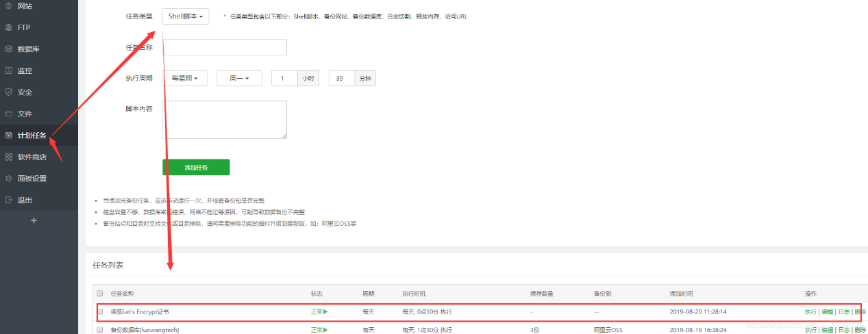
Task: Open the 每星期 cycle dropdown
Action: tap(185, 79)
